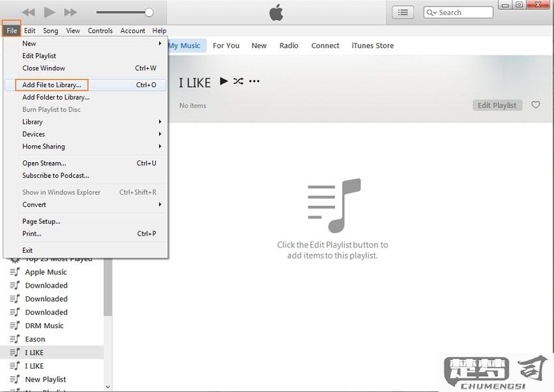
Task: Select Close Window menu item
Action: (85, 68)
